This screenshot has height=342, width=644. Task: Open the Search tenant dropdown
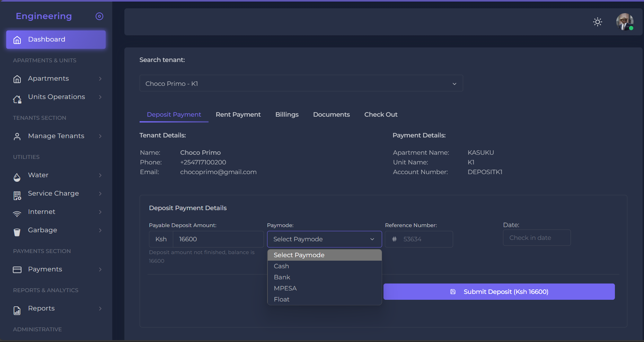point(301,83)
